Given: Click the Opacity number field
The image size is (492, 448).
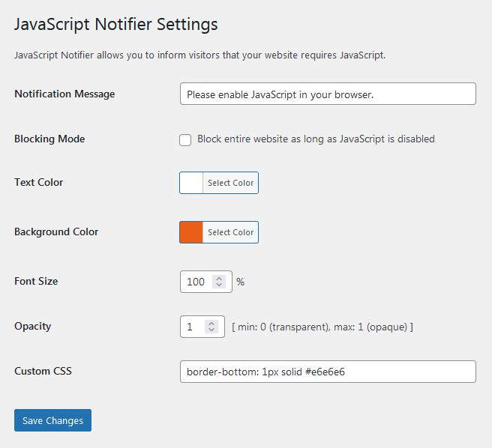Looking at the screenshot, I should [191, 327].
